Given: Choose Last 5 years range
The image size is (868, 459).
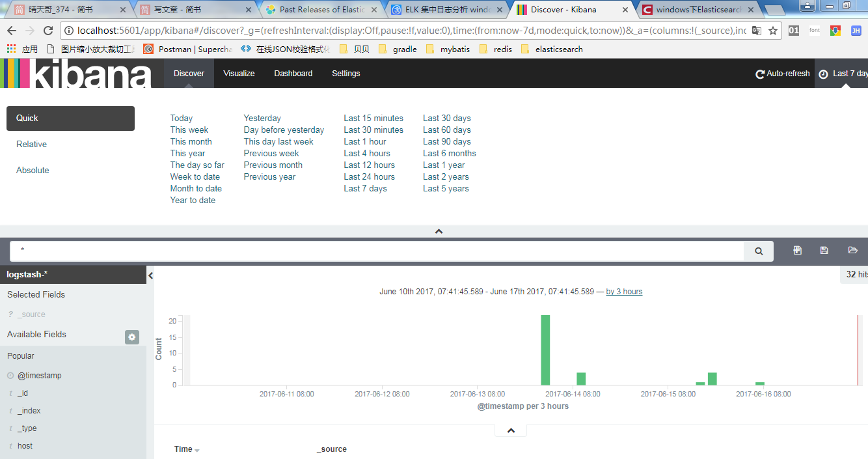Looking at the screenshot, I should (x=446, y=189).
